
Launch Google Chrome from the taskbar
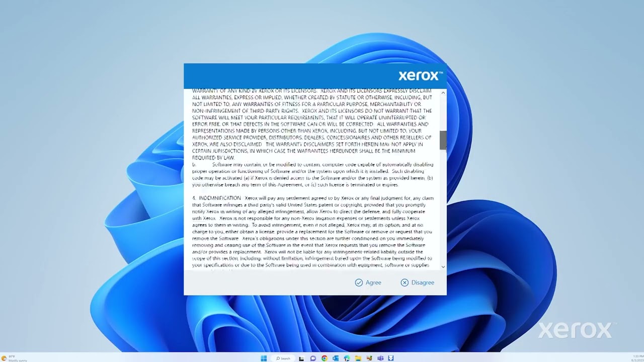325,358
